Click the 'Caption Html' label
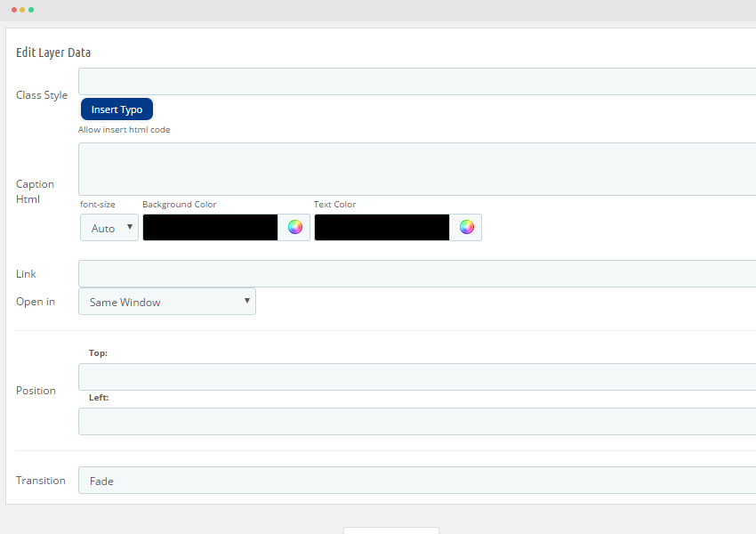Screen dimensions: 756x534 (36, 191)
